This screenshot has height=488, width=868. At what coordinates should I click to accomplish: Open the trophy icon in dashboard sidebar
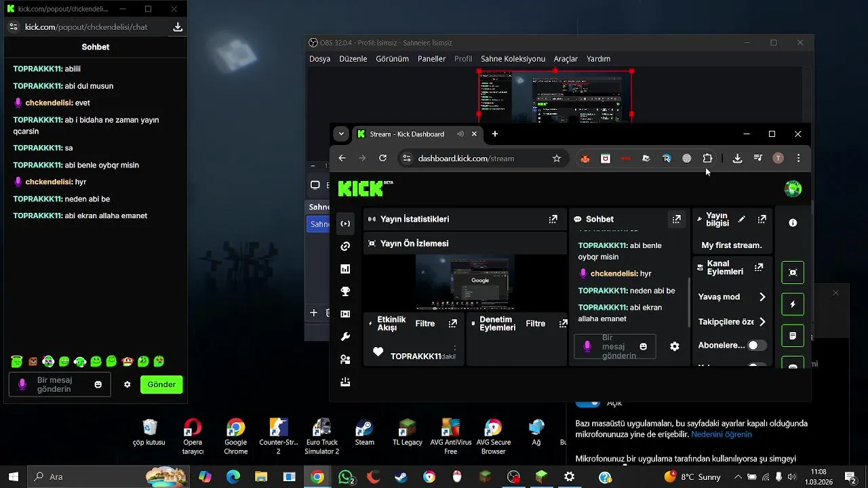(x=345, y=291)
